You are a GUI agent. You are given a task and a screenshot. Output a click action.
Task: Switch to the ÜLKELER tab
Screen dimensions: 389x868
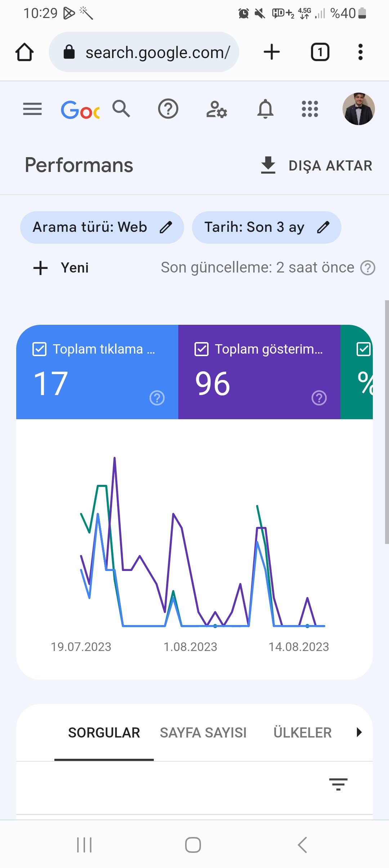click(x=303, y=733)
